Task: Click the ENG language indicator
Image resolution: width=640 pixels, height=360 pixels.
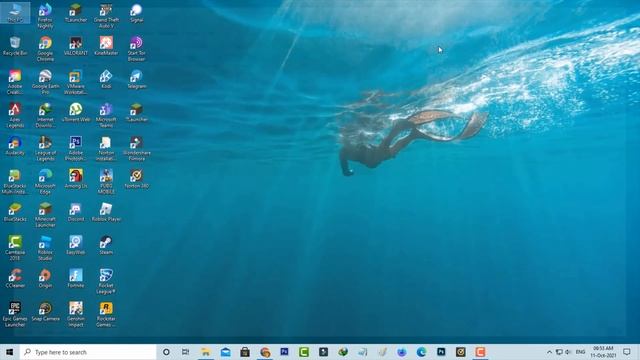Action: (x=580, y=352)
